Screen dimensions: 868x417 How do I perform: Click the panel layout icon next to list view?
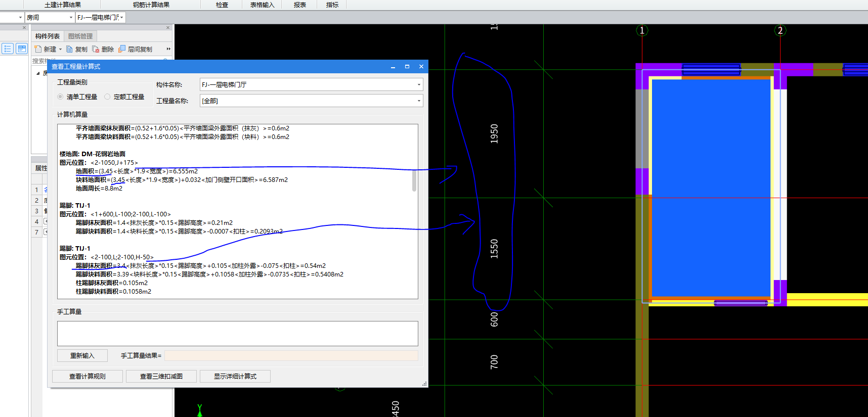[22, 49]
